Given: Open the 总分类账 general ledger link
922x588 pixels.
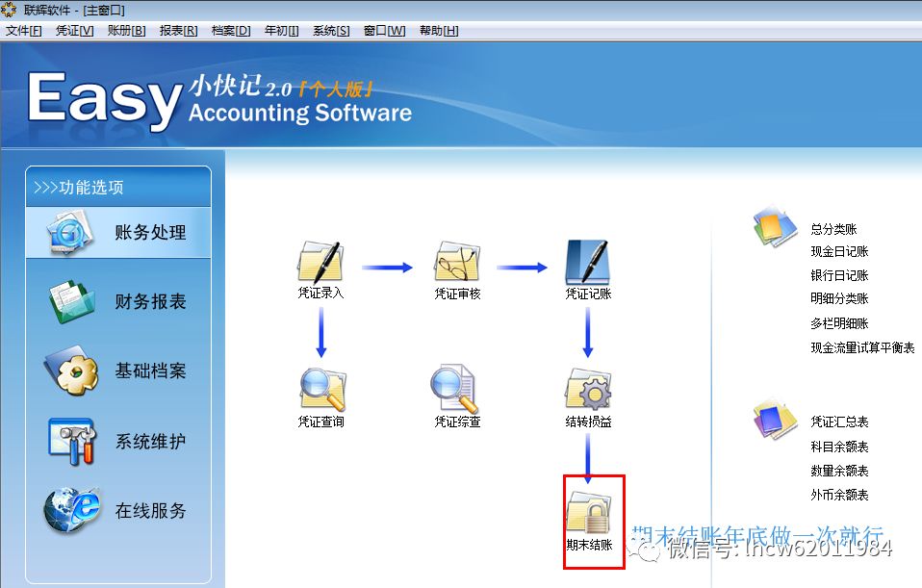Looking at the screenshot, I should pos(833,229).
